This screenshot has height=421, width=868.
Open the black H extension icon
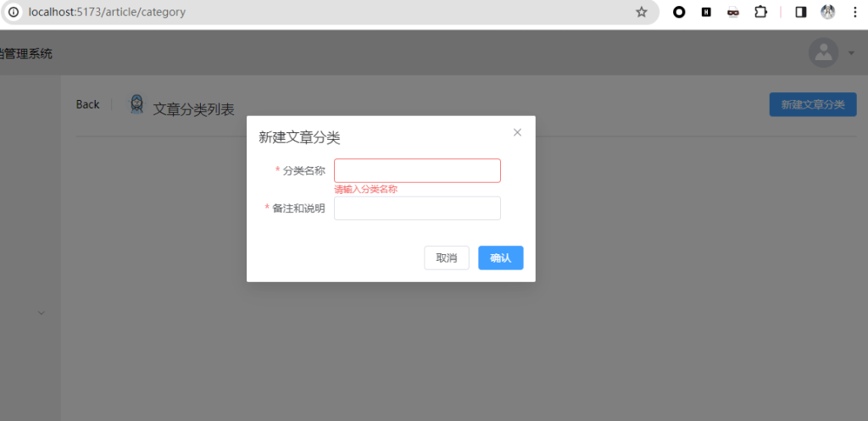(x=706, y=13)
